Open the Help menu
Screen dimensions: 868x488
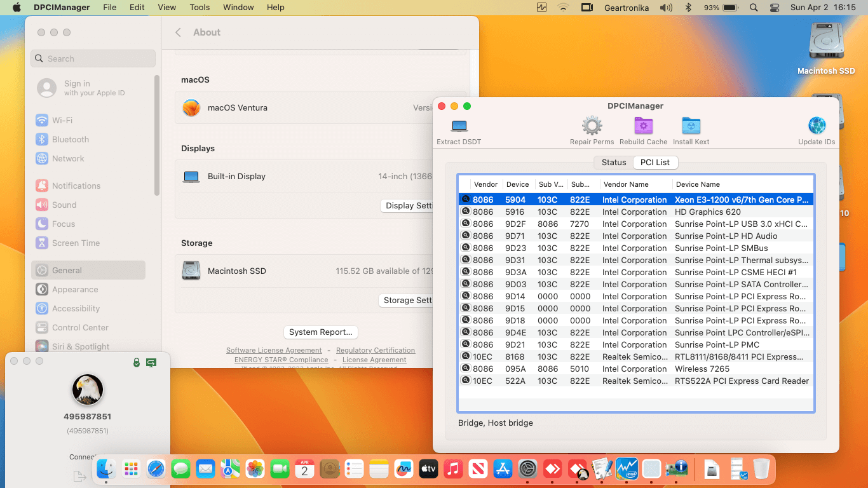[x=276, y=8]
